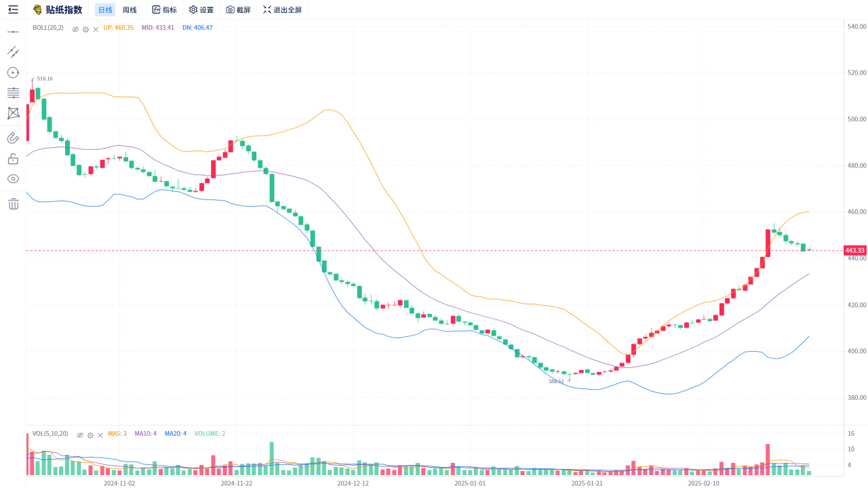
Task: Delete all drawings with trash icon
Action: point(13,203)
